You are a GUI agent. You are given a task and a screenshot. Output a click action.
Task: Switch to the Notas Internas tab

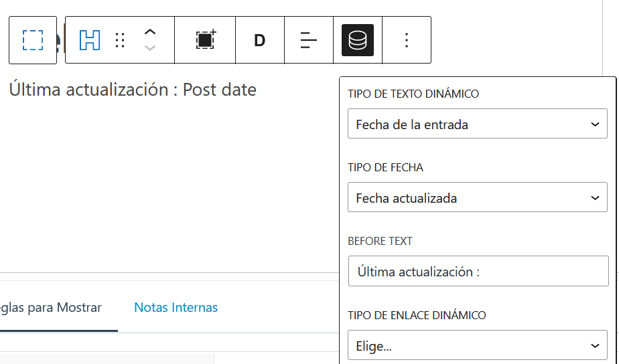(176, 308)
